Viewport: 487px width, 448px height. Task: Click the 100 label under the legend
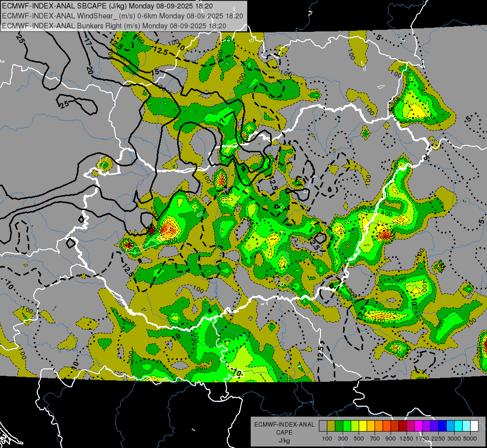tap(327, 439)
